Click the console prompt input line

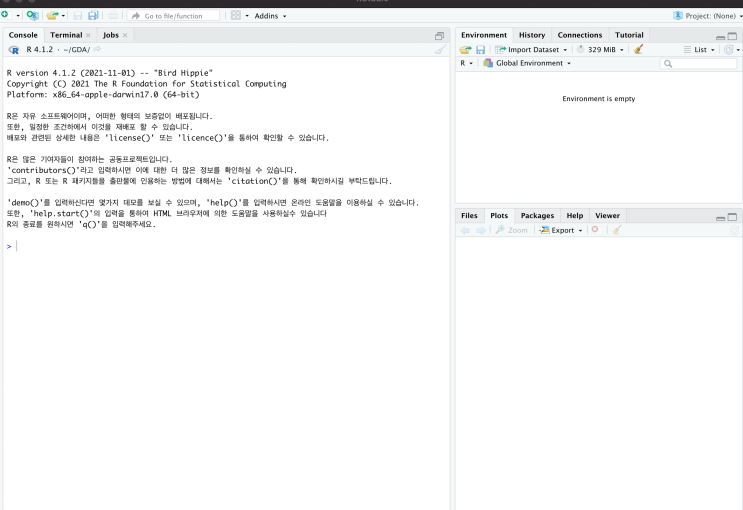(x=227, y=246)
